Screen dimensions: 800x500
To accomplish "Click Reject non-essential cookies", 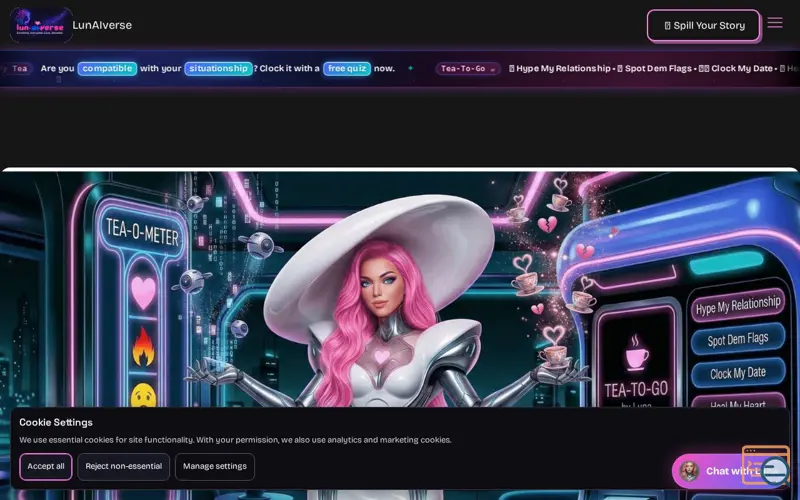I will (123, 466).
